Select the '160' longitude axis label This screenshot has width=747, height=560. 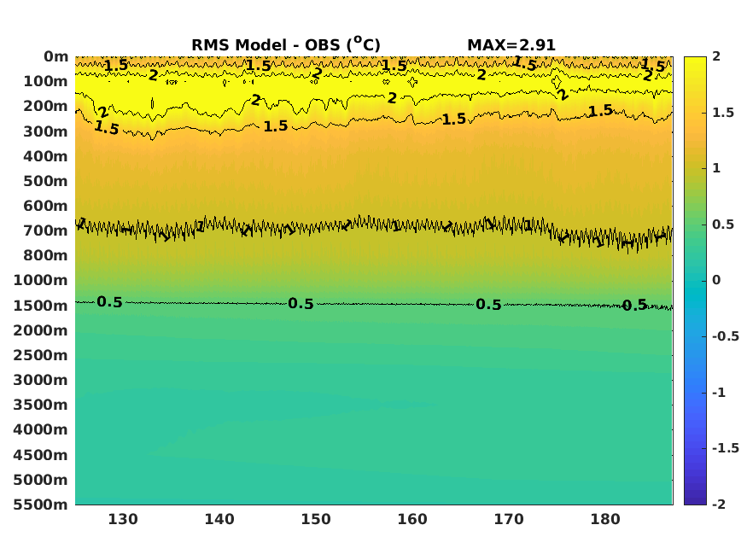click(412, 519)
